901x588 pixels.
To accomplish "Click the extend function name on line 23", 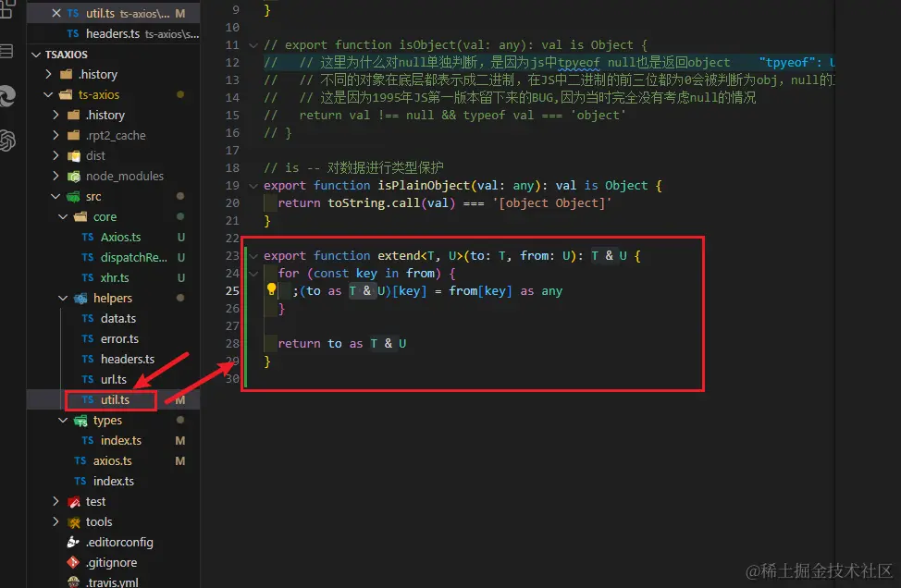I will click(x=399, y=255).
